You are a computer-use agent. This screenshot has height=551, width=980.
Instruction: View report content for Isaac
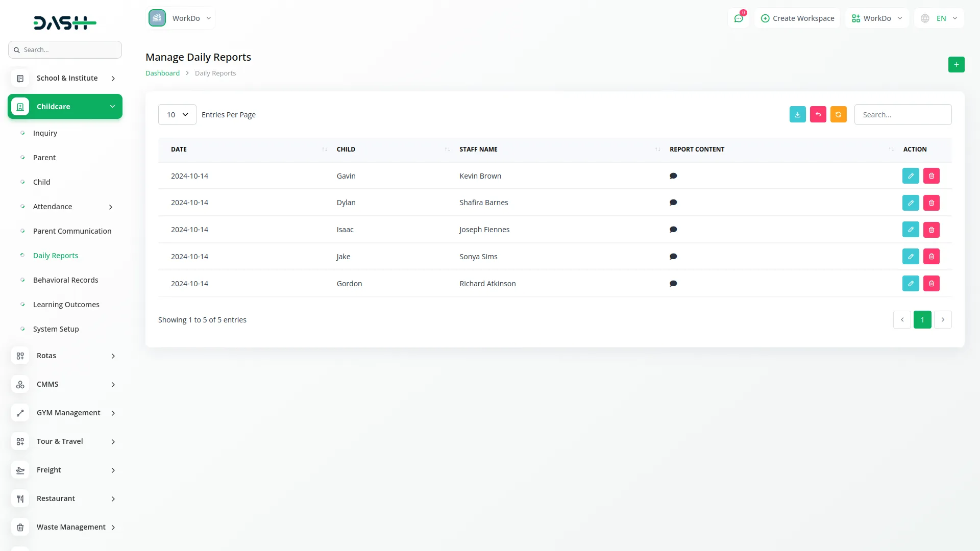tap(673, 230)
